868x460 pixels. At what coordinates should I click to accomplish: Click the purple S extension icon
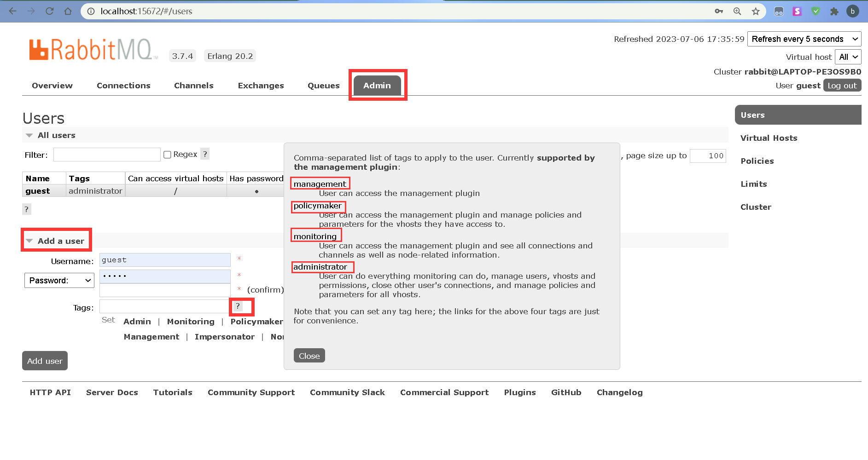click(x=797, y=11)
